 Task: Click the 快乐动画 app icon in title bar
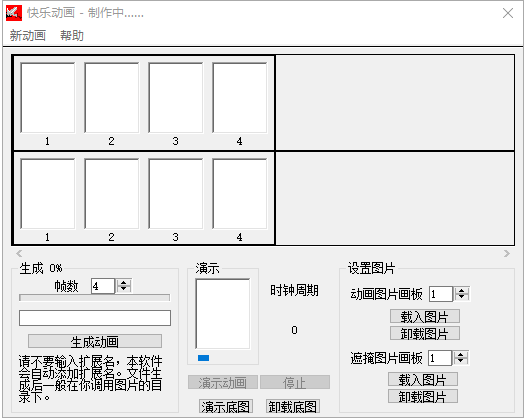[14, 13]
